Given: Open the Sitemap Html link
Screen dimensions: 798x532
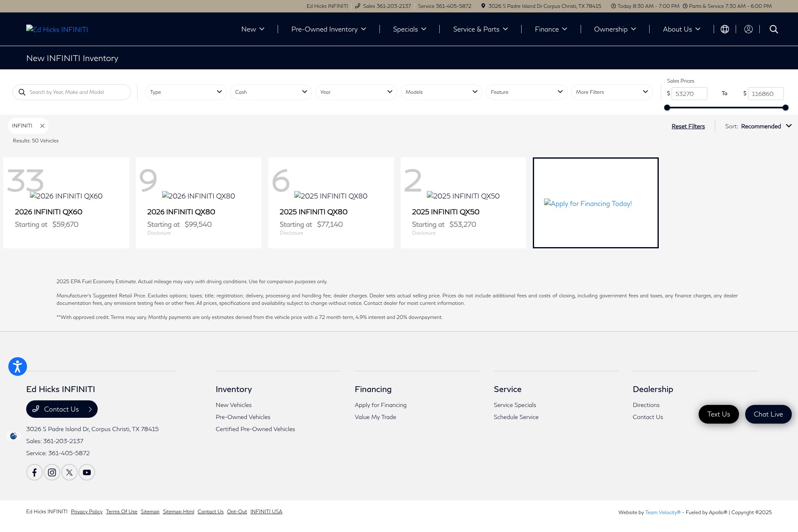Looking at the screenshot, I should [179, 512].
